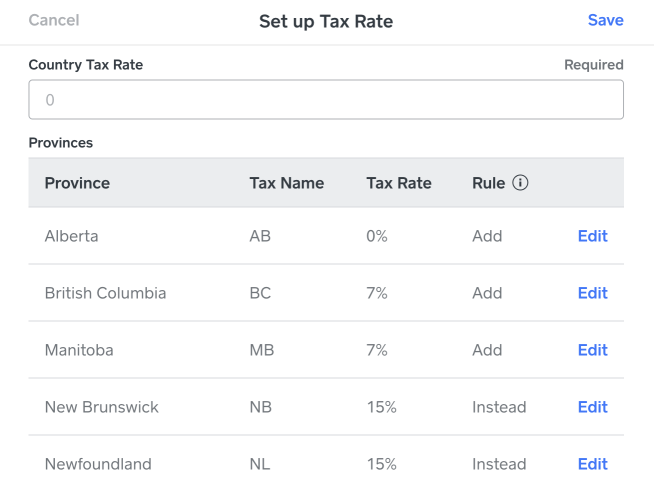Click the Rule info icon
The image size is (654, 483).
(x=520, y=184)
